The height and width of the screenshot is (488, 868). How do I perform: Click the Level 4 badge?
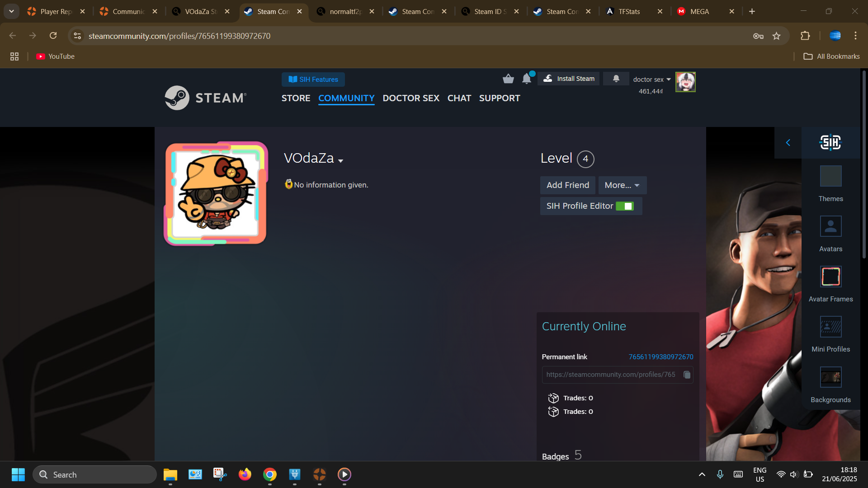coord(585,159)
